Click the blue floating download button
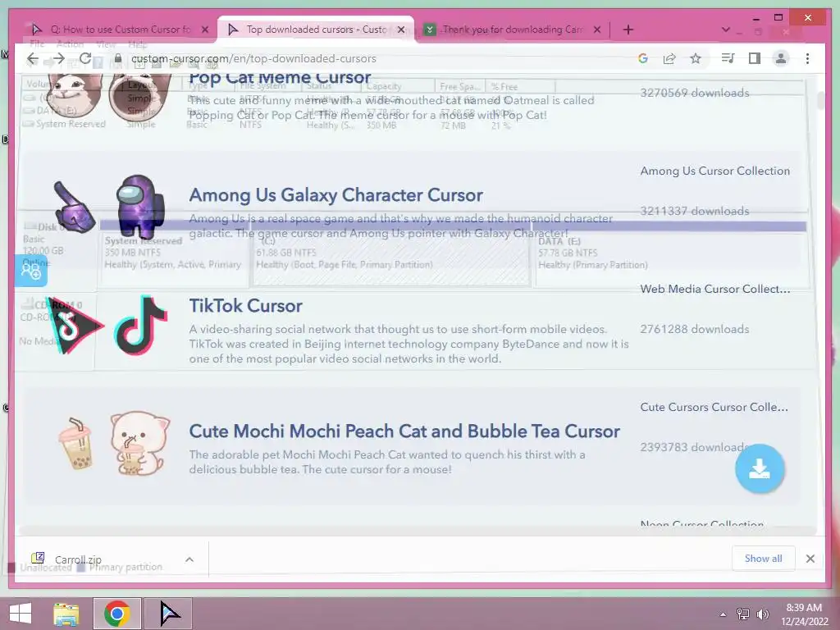The height and width of the screenshot is (630, 840). click(x=760, y=468)
